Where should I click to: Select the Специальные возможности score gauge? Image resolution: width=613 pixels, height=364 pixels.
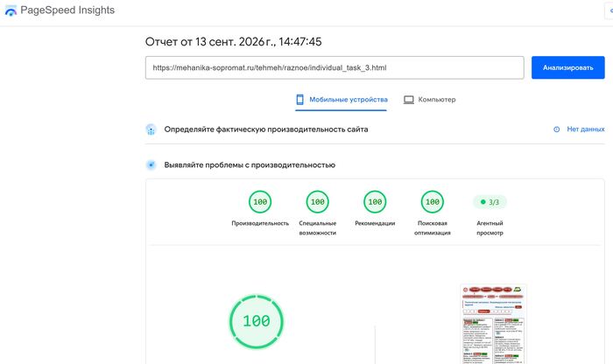point(317,202)
